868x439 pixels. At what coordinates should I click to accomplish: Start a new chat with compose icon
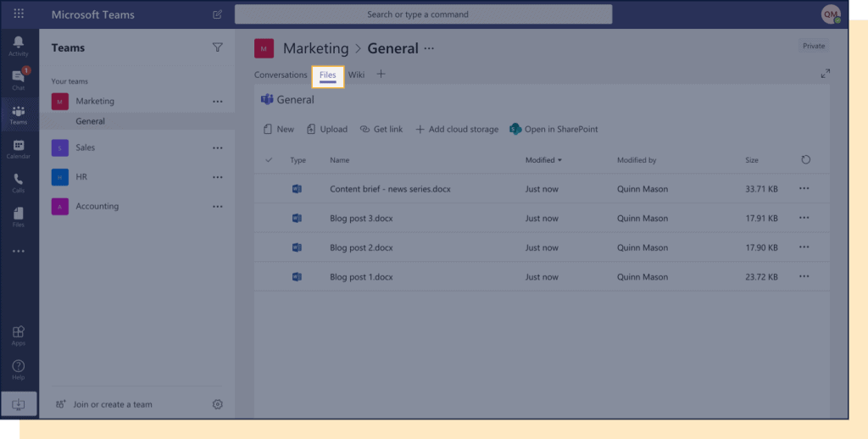click(x=218, y=14)
